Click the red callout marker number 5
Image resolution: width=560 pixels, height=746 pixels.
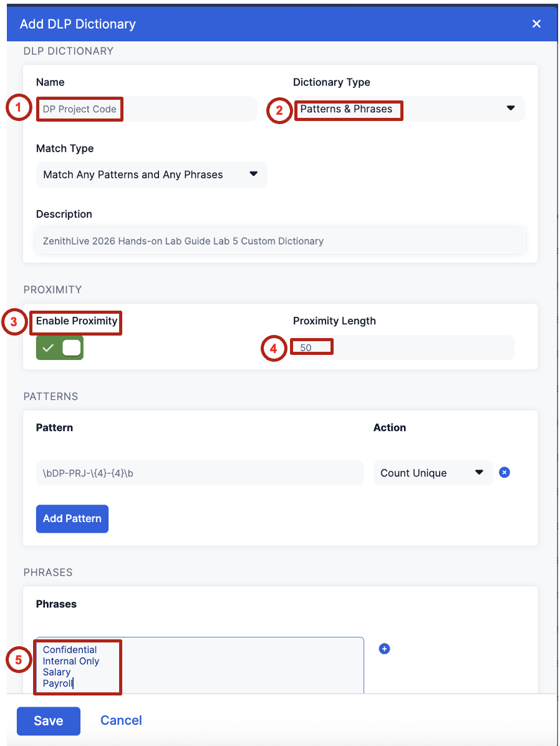point(18,661)
